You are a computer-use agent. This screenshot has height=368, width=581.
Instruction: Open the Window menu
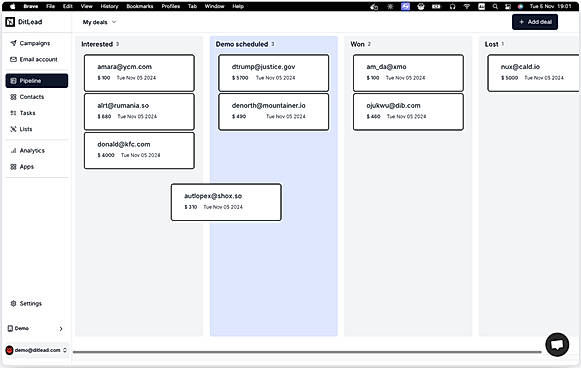click(x=215, y=6)
